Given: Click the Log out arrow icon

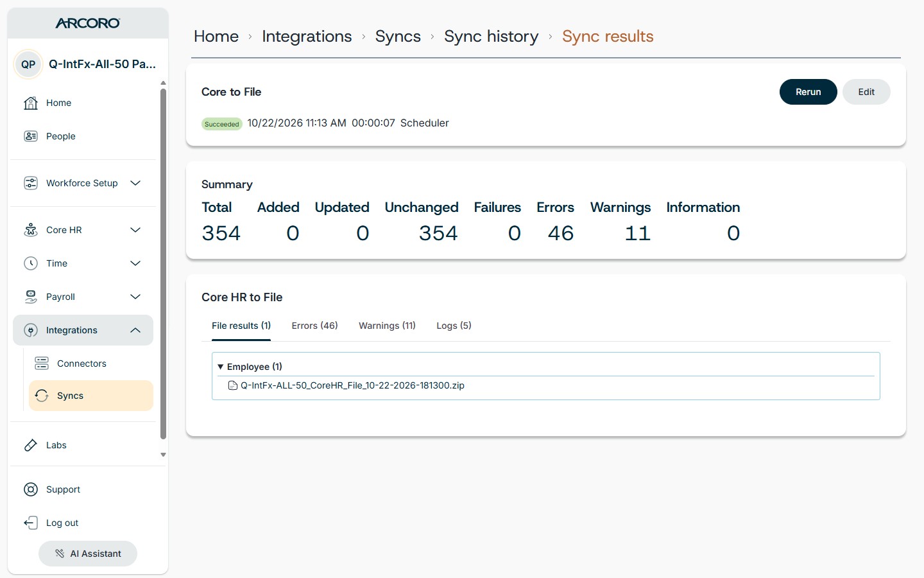Looking at the screenshot, I should [x=31, y=523].
